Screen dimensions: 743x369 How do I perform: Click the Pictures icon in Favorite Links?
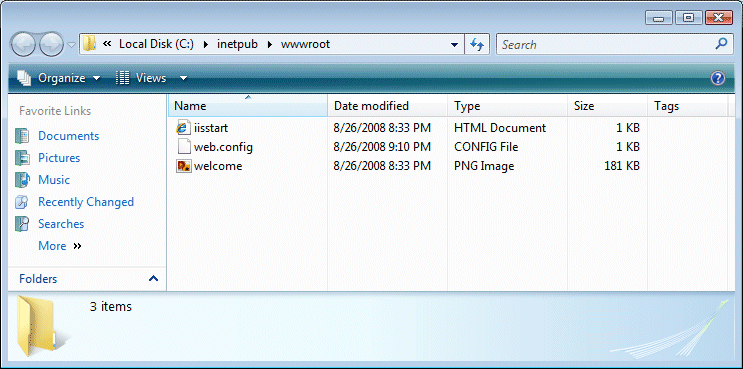coord(22,158)
